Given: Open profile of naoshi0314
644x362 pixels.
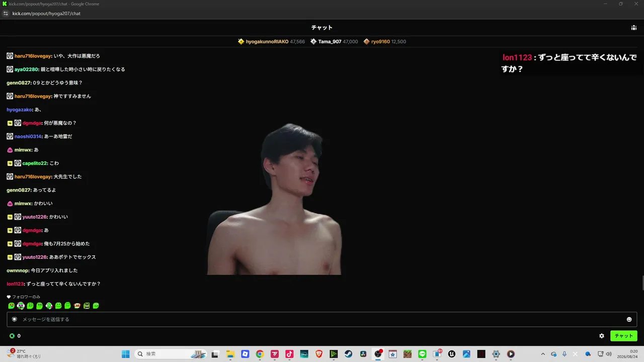Looking at the screenshot, I should 29,137.
